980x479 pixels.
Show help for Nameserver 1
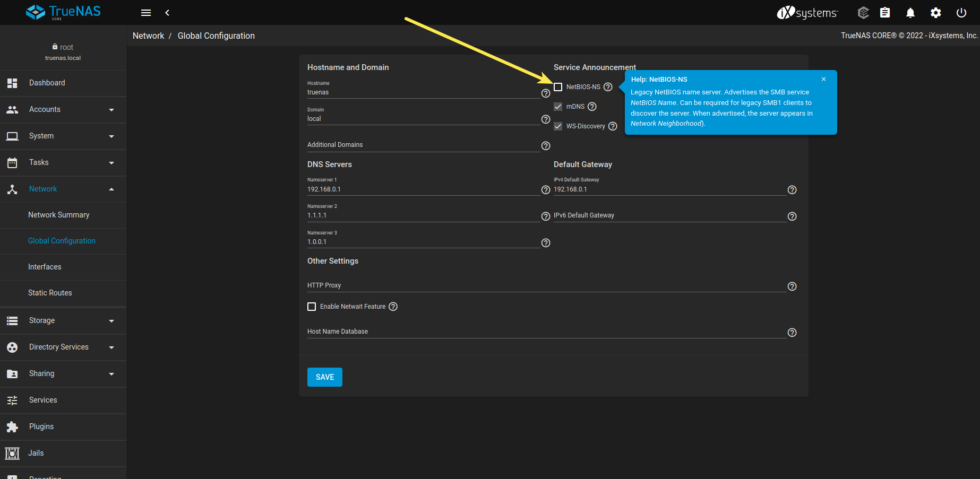coord(546,190)
